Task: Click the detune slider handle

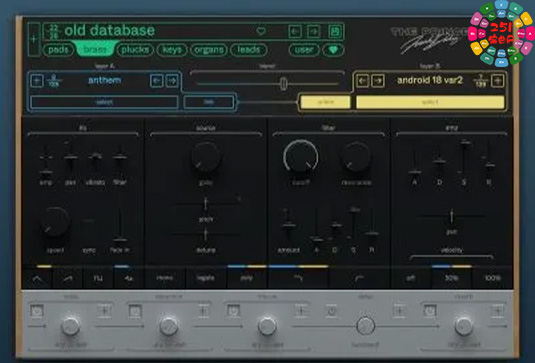Action: click(205, 234)
